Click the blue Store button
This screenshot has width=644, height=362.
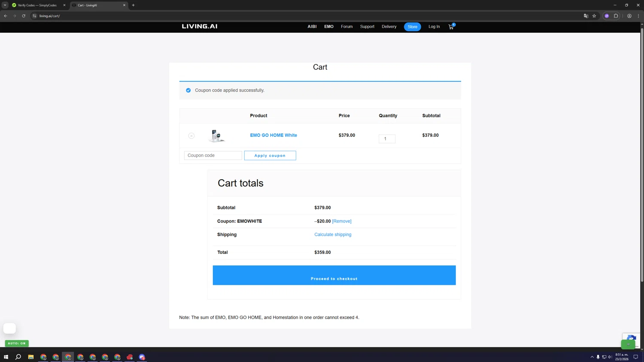[x=413, y=27]
